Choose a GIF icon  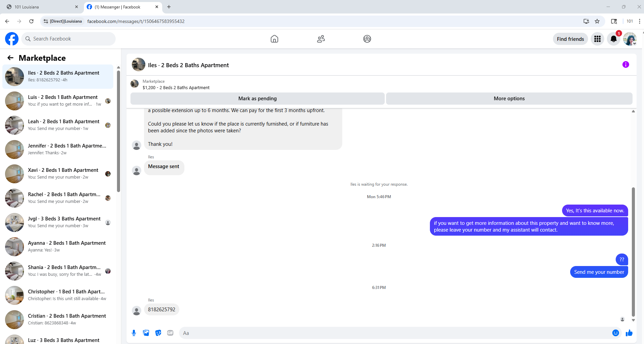170,333
